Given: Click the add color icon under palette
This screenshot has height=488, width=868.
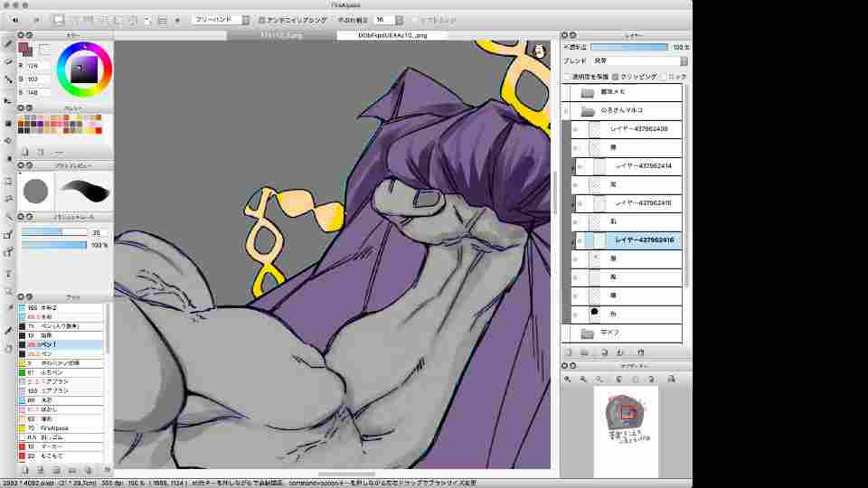Looking at the screenshot, I should [x=24, y=152].
